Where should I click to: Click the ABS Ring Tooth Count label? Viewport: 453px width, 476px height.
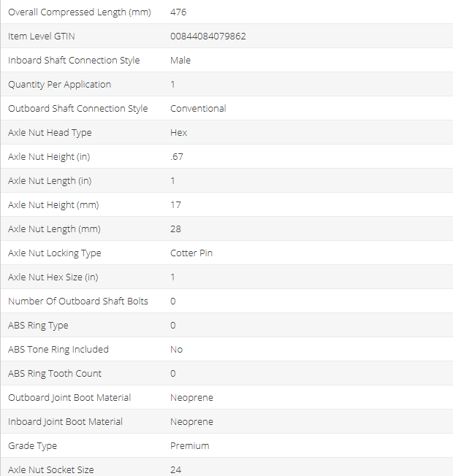55,374
